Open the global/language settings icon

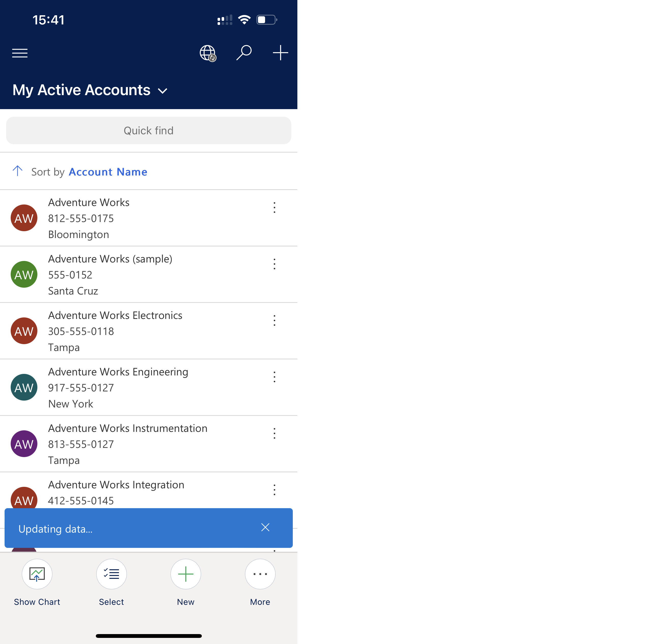click(x=209, y=53)
